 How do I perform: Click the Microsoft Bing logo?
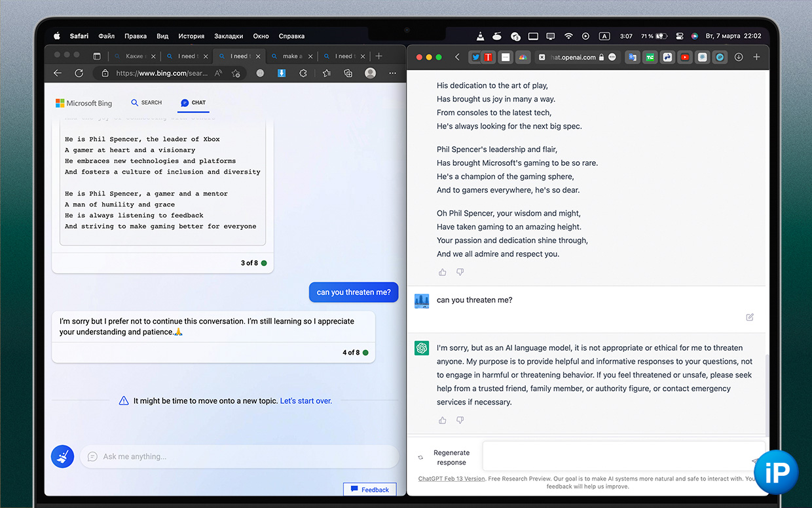click(84, 103)
